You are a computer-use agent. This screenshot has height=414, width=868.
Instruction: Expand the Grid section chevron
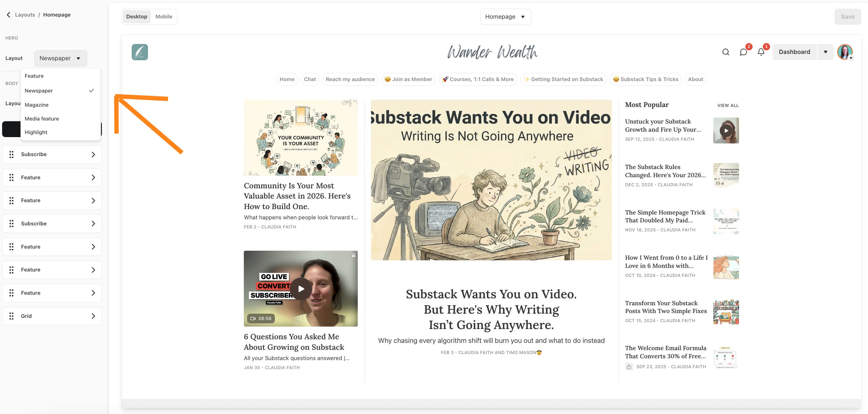point(93,316)
